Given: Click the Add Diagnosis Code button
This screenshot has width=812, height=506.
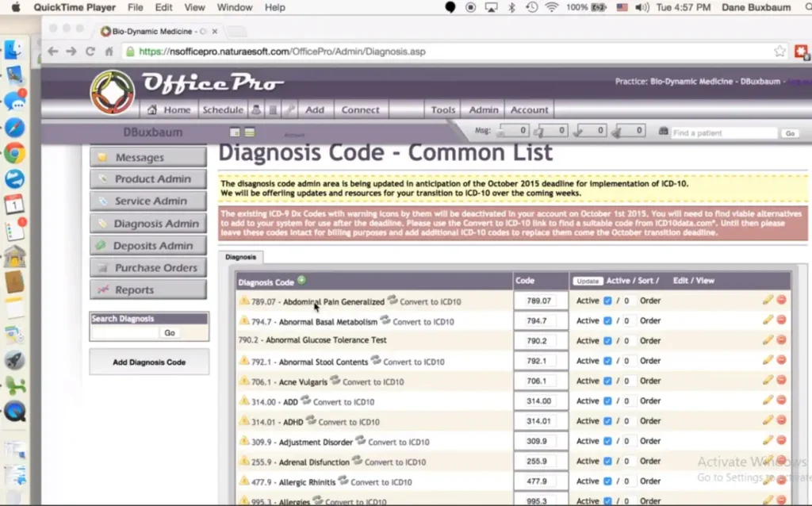Looking at the screenshot, I should pyautogui.click(x=148, y=362).
